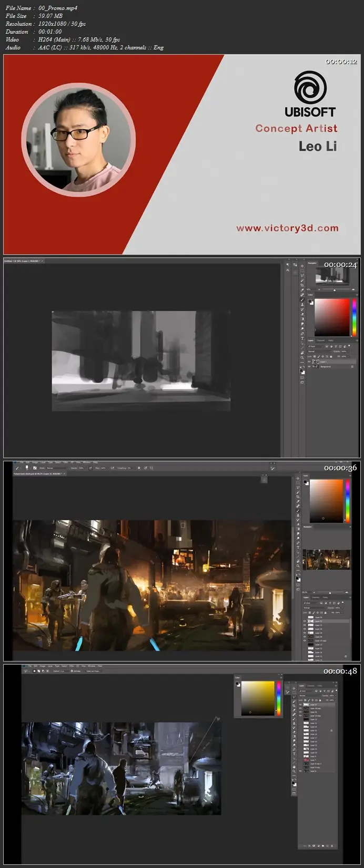Screen dimensions: 364x868
Task: Open www.victory3d.com link
Action: pyautogui.click(x=287, y=228)
